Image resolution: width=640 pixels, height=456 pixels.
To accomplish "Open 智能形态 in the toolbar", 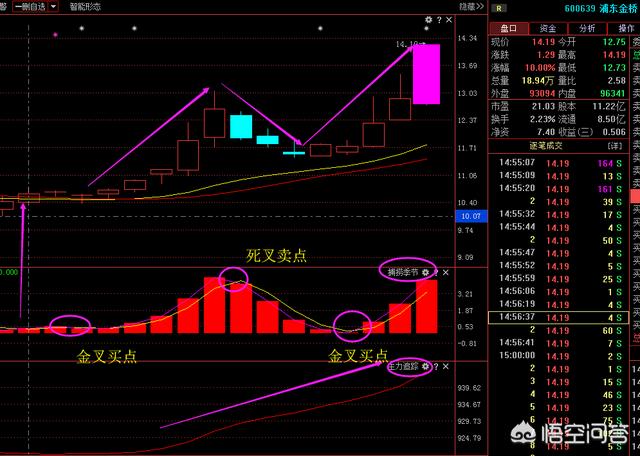I will (85, 7).
